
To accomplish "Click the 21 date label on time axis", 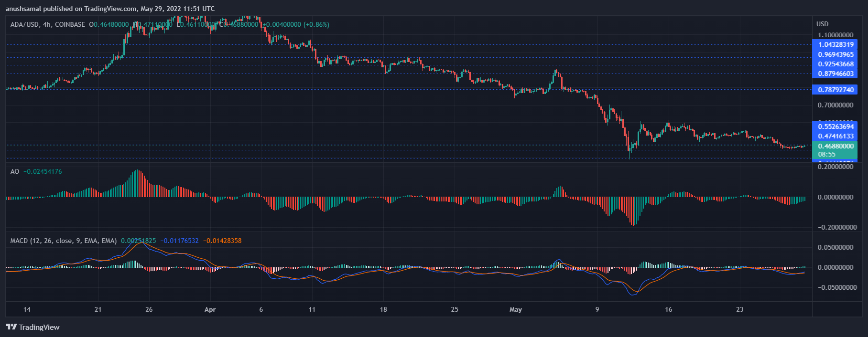I will click(98, 309).
